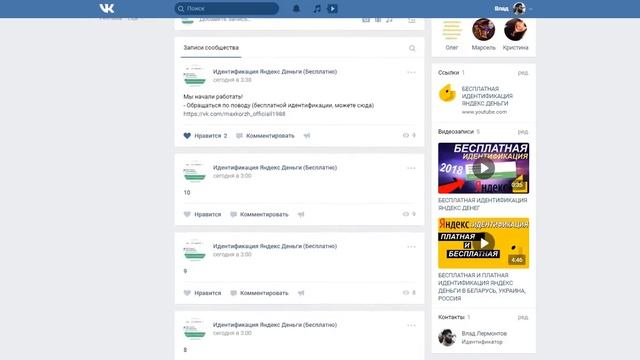
Task: Open author name of the first post
Action: point(275,71)
